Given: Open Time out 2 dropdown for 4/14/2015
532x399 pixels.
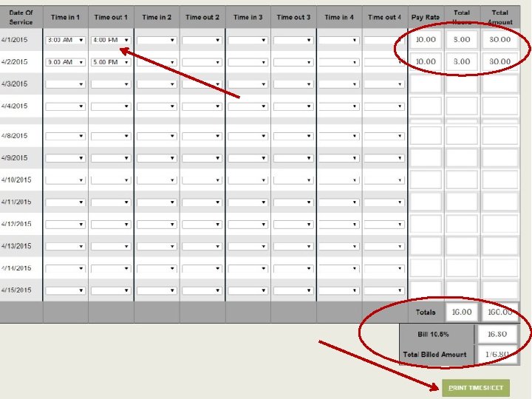Looking at the screenshot, I should pos(202,268).
